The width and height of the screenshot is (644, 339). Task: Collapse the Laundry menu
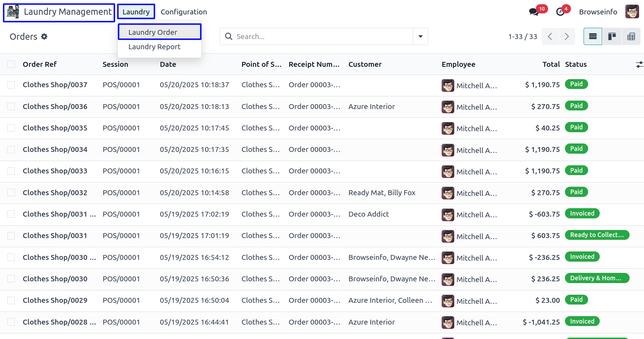coord(136,12)
